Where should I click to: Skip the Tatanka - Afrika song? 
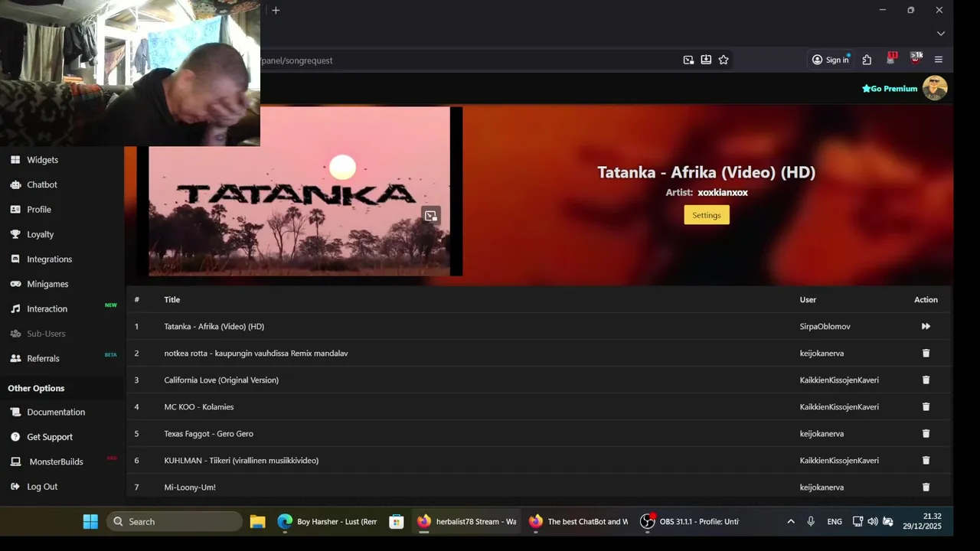pyautogui.click(x=926, y=326)
